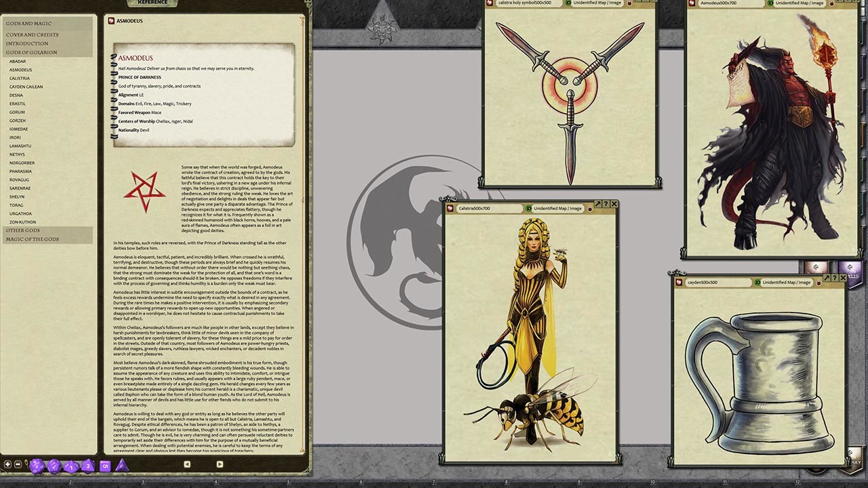Toggle ID status on Asmodeus500x700 image
Viewport: 868px width, 488px height.
pyautogui.click(x=771, y=3)
